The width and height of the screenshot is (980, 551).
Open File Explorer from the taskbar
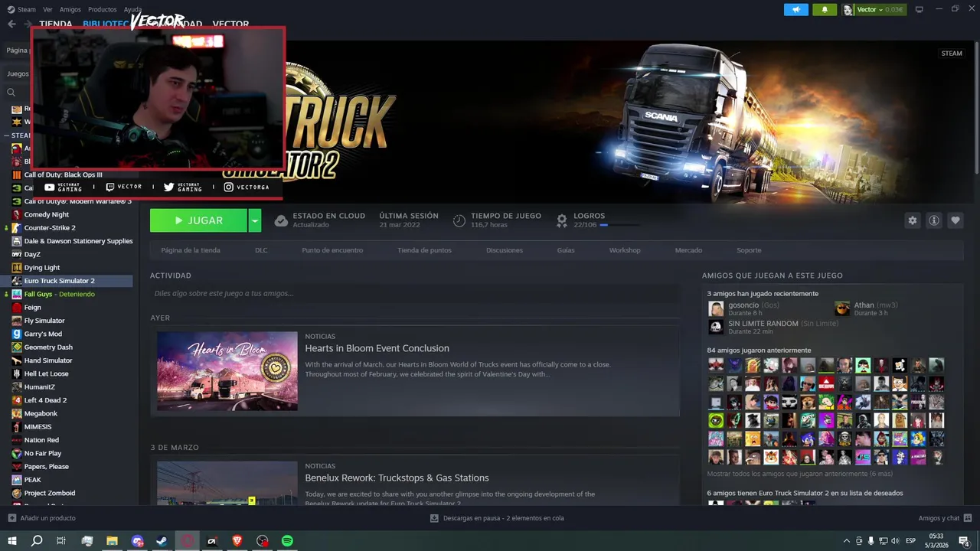pos(112,541)
